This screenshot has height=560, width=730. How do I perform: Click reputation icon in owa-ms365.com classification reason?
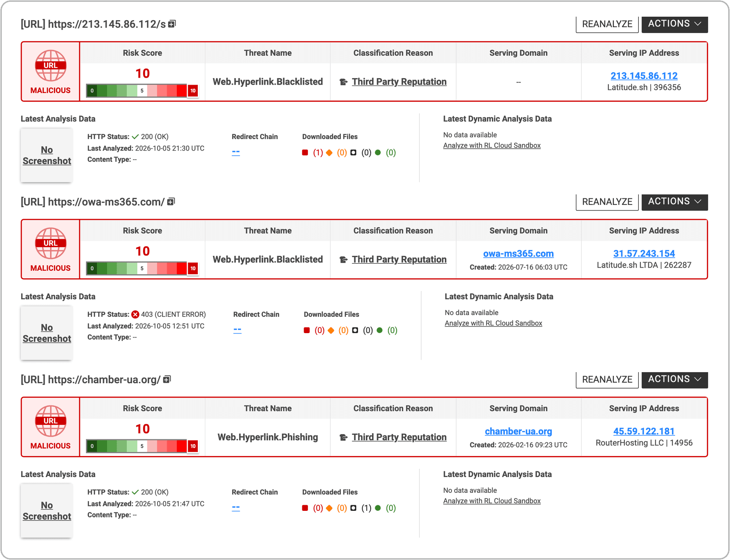pyautogui.click(x=344, y=260)
